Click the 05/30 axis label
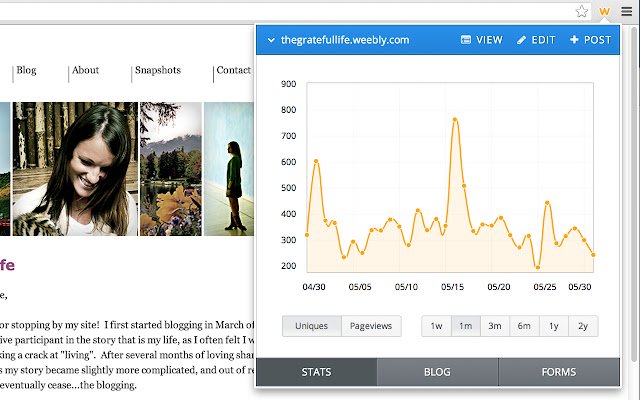Image resolution: width=640 pixels, height=400 pixels. click(580, 287)
